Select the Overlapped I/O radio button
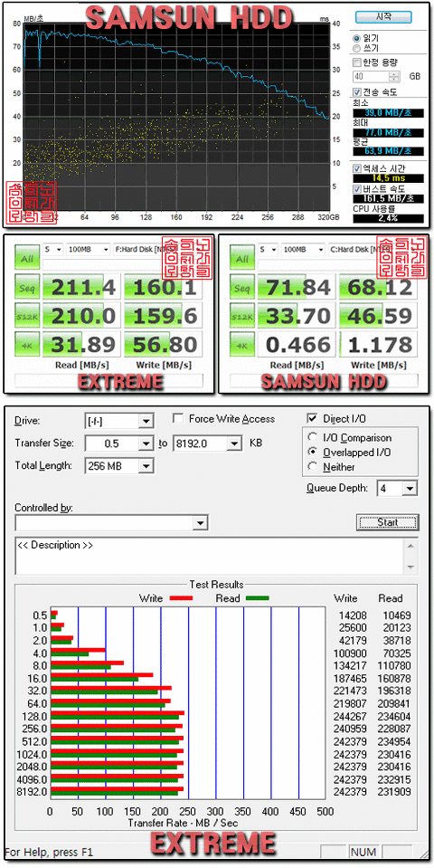Viewport: 434px width, 868px height. pyautogui.click(x=312, y=453)
